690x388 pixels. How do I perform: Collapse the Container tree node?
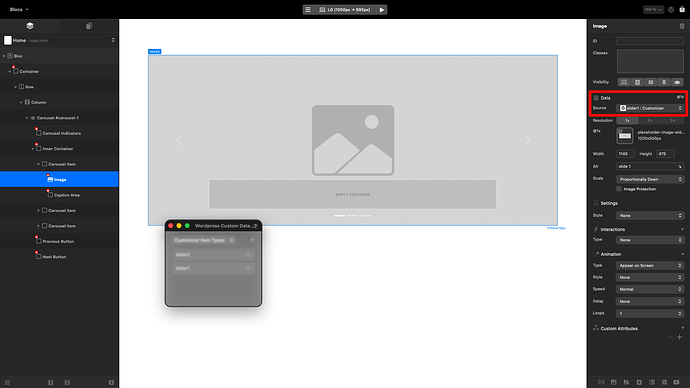[x=10, y=71]
